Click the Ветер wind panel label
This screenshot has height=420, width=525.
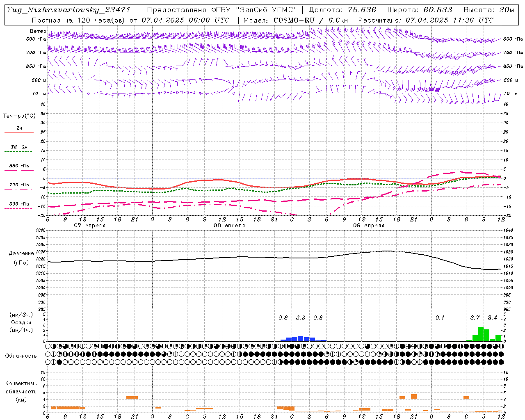point(38,31)
